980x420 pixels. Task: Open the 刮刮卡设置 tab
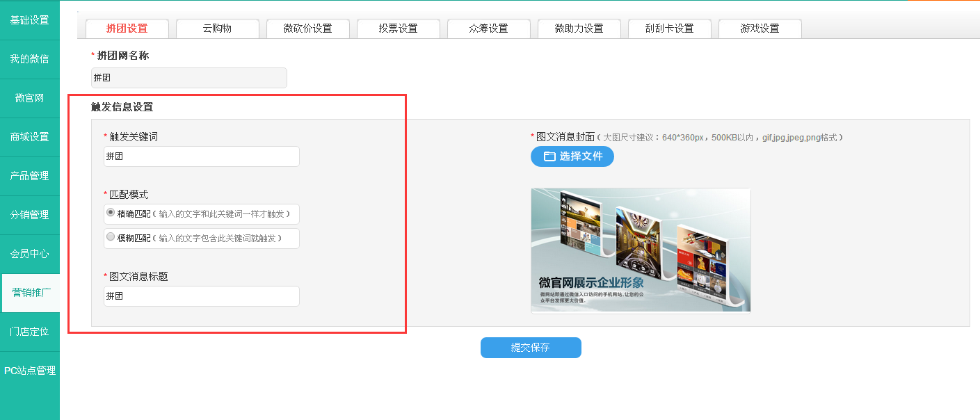tap(669, 29)
